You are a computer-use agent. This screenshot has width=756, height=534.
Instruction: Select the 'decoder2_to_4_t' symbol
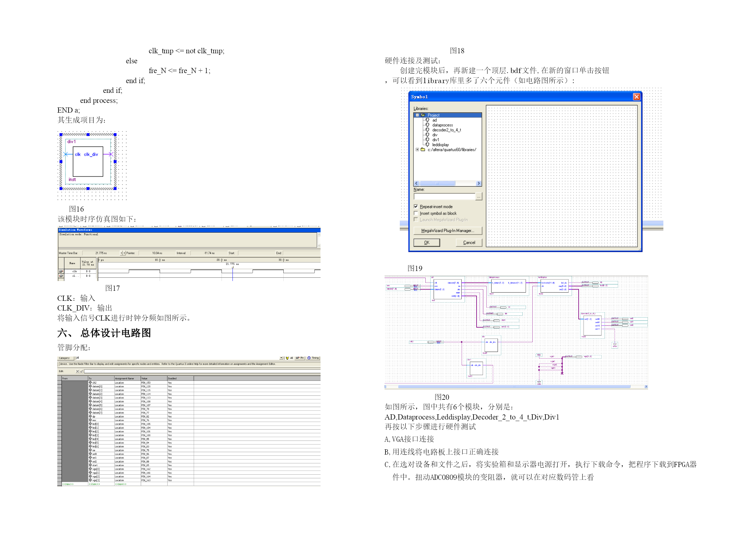pyautogui.click(x=446, y=130)
